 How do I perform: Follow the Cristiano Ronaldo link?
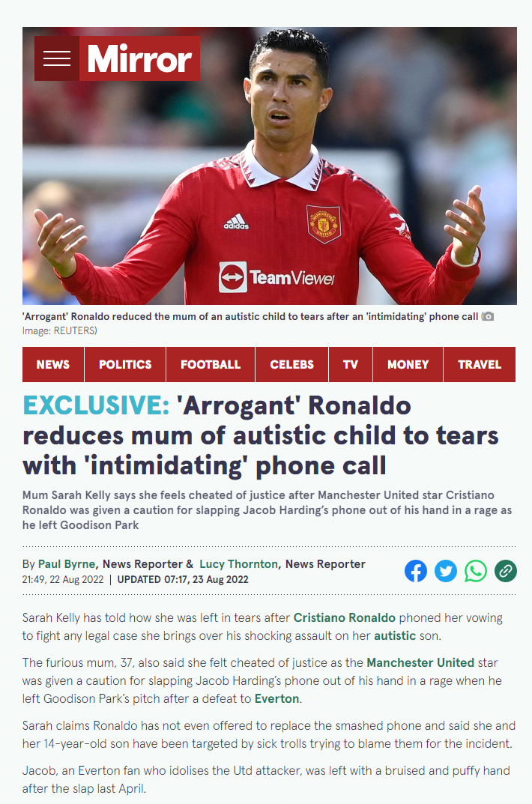click(345, 618)
